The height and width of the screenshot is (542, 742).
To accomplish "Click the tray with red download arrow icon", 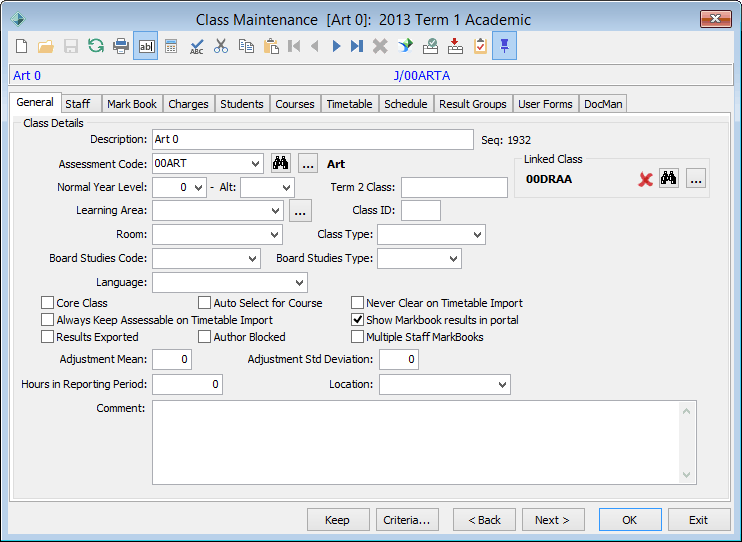I will click(x=455, y=46).
